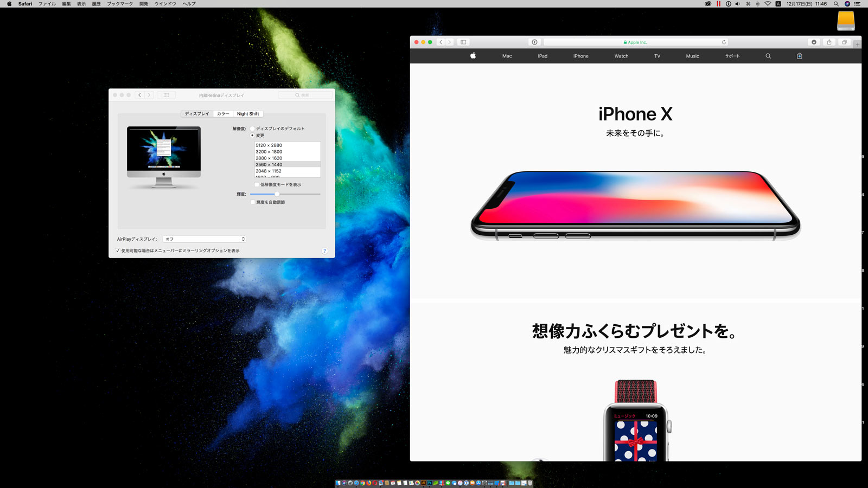Open iPhone link in Apple navigation
868x488 pixels.
point(580,56)
